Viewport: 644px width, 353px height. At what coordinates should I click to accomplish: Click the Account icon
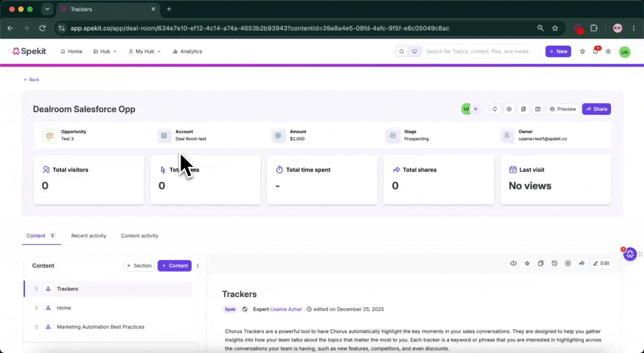(x=164, y=135)
